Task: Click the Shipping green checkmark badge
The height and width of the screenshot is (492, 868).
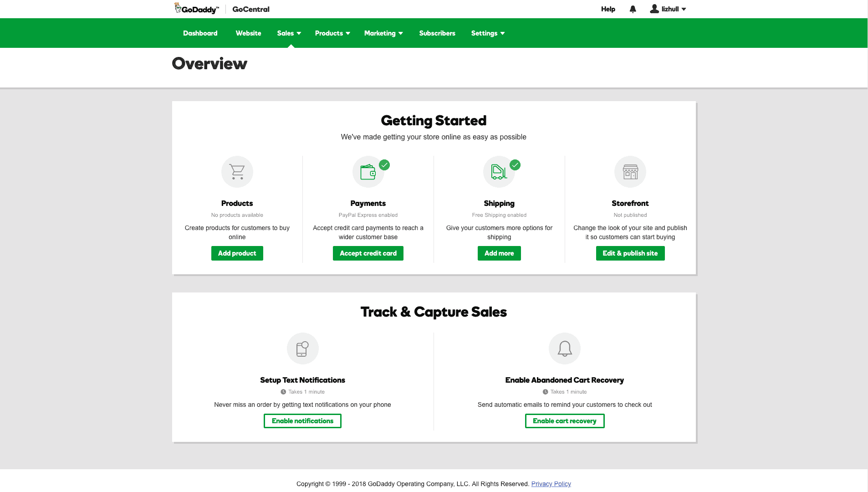Action: [515, 165]
